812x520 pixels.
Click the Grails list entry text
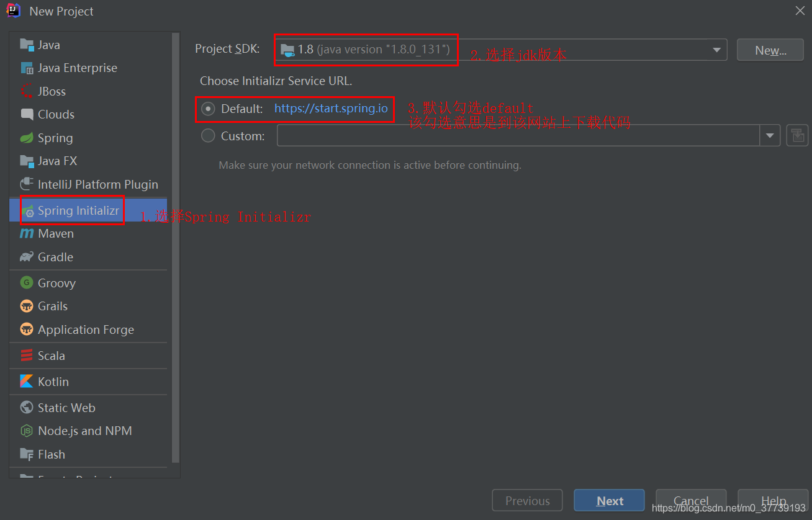pos(53,306)
